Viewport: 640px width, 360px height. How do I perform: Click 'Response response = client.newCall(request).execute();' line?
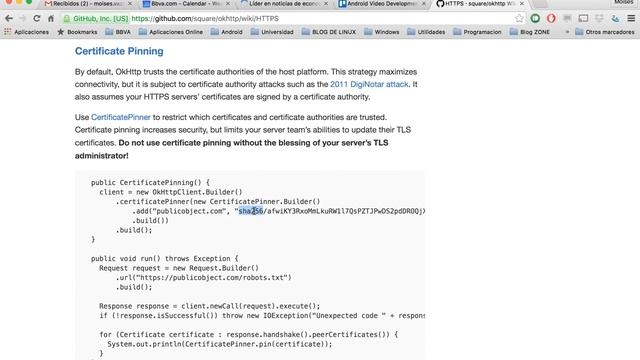coord(210,306)
